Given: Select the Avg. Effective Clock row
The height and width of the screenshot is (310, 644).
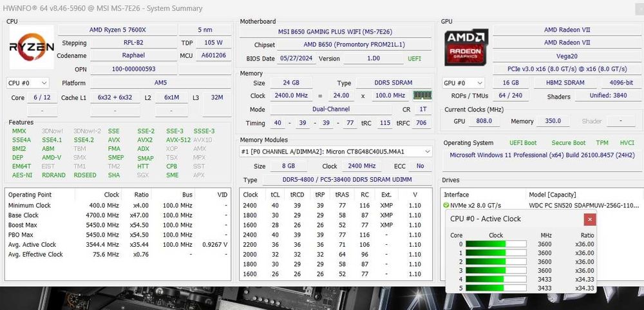Looking at the screenshot, I should [x=118, y=255].
